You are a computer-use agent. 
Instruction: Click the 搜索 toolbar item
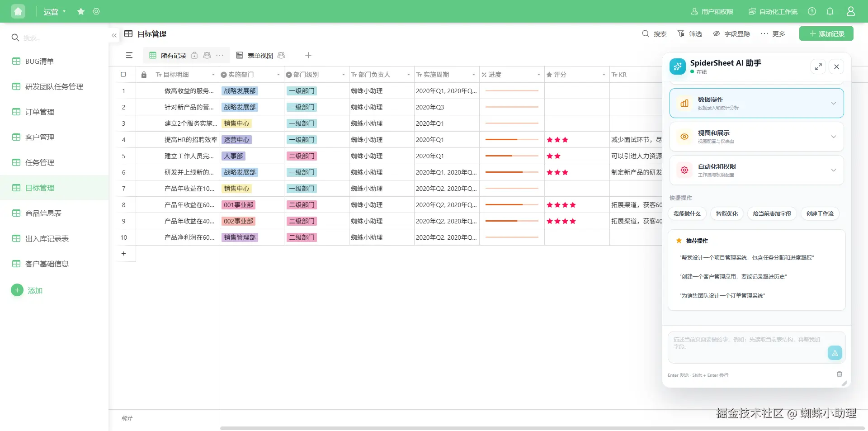click(x=654, y=34)
